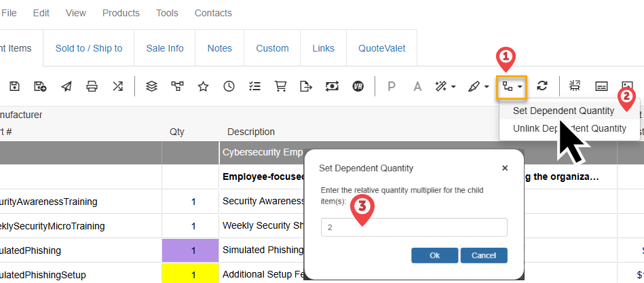Choose Set Dependent Quantity menu option

563,111
